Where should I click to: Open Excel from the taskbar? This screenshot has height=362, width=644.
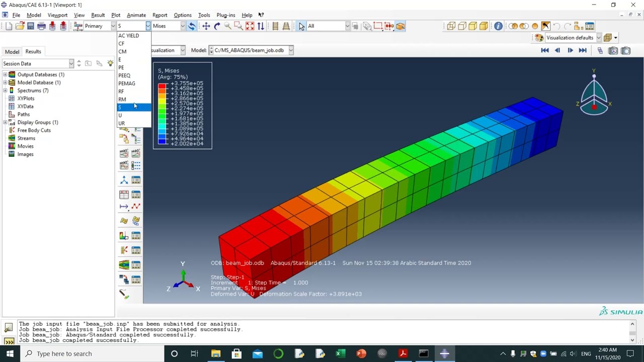(341, 353)
